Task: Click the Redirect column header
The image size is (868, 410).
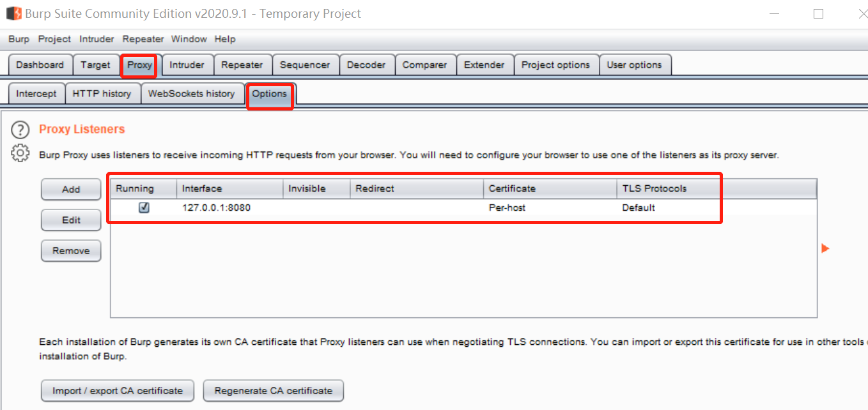Action: [x=417, y=188]
